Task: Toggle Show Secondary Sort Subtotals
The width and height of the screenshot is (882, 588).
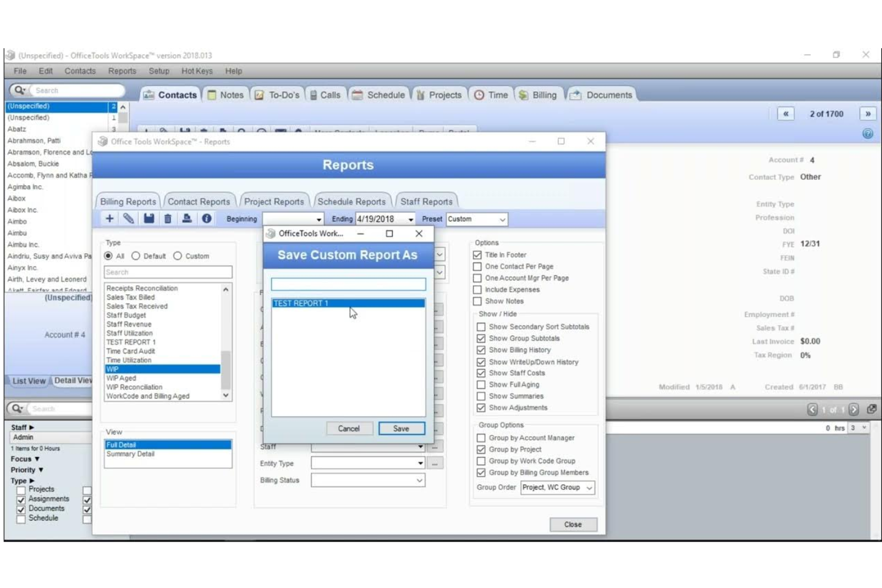Action: (x=481, y=326)
